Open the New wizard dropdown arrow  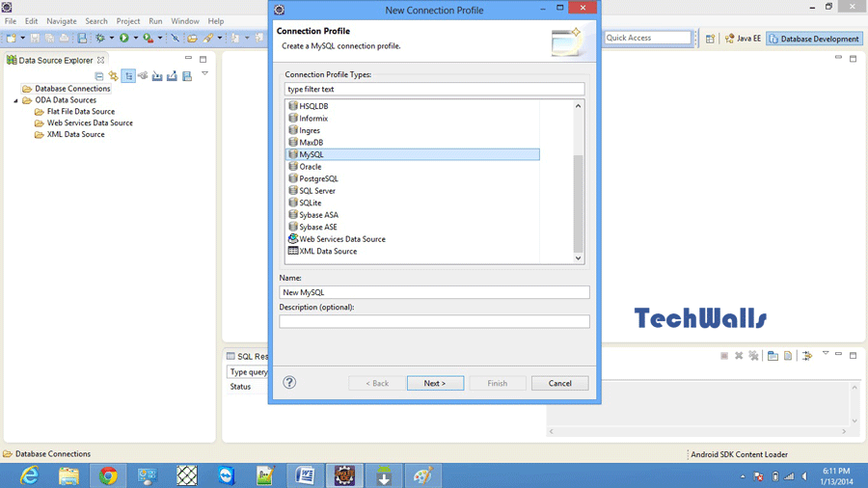[x=23, y=39]
